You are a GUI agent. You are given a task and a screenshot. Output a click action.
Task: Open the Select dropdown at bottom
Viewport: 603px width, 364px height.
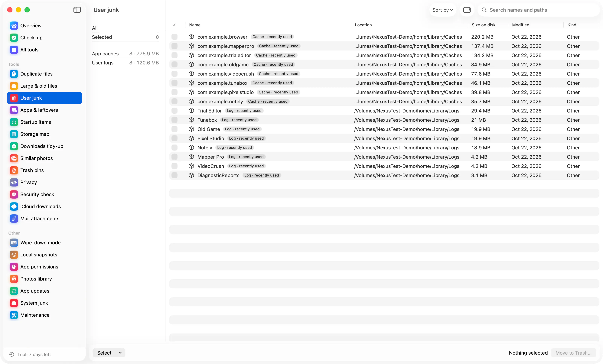coord(109,353)
